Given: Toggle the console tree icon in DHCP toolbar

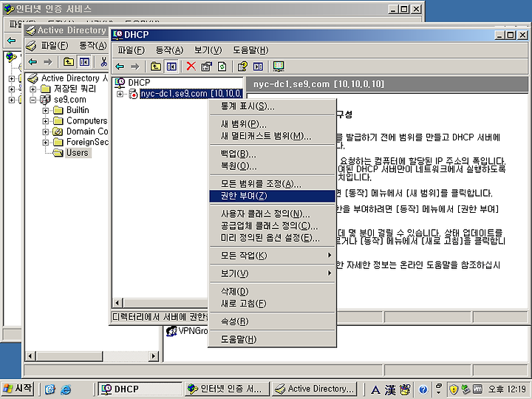Looking at the screenshot, I should (171, 66).
